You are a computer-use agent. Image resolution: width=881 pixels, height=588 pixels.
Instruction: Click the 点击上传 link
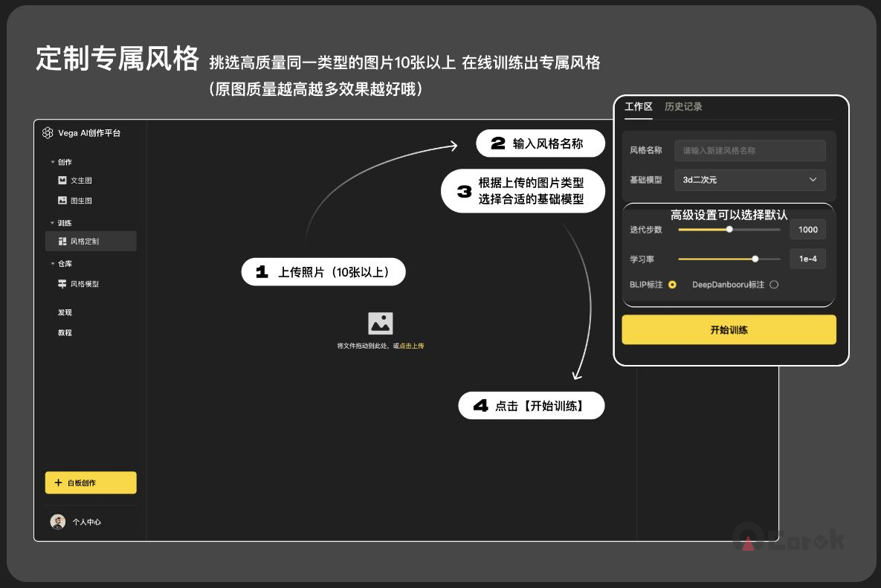411,346
